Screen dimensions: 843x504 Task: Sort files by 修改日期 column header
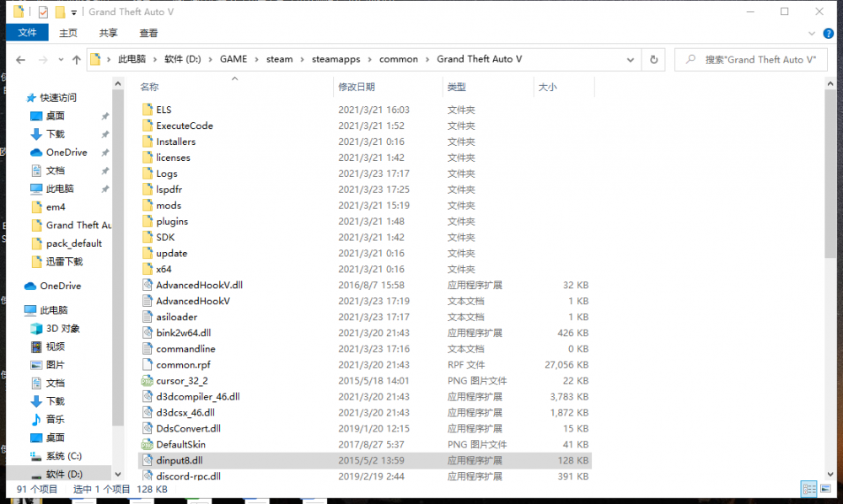click(x=357, y=87)
